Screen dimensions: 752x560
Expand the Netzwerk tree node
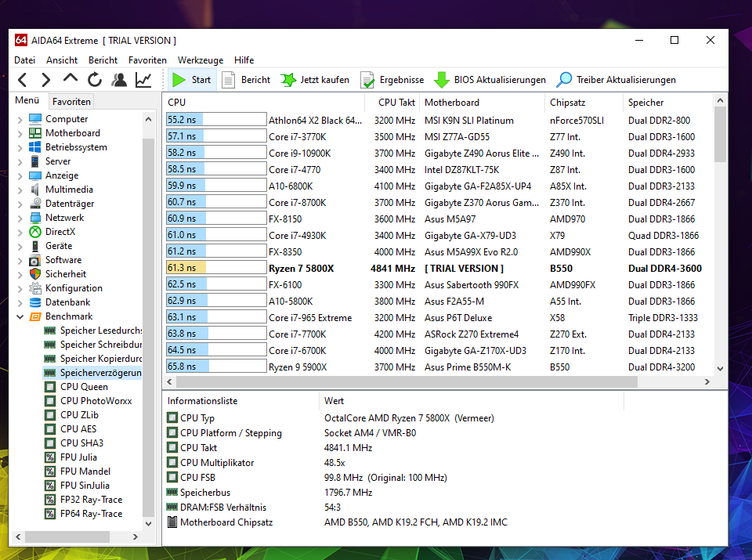point(20,219)
